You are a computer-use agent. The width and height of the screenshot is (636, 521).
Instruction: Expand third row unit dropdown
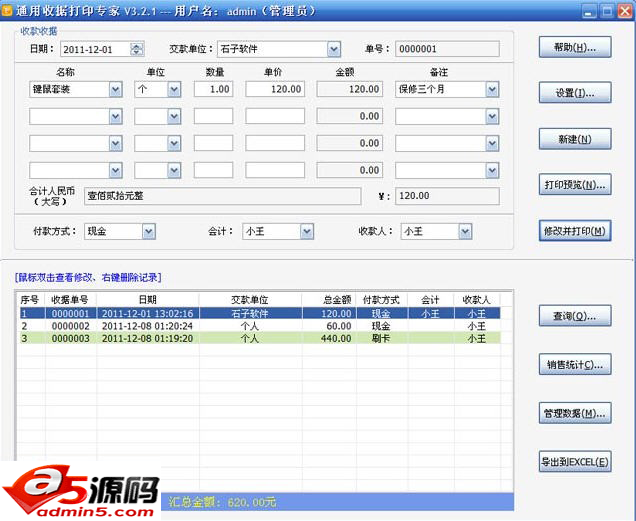pos(174,143)
